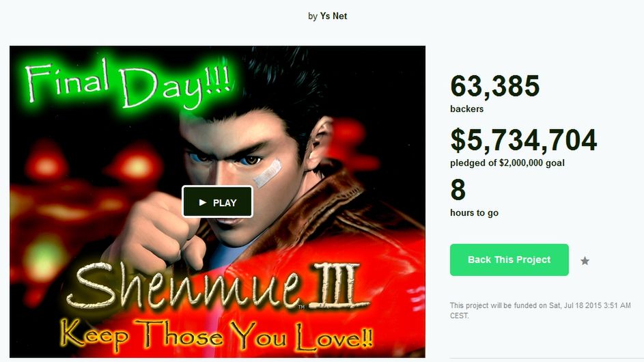This screenshot has width=644, height=362.
Task: Click the white play triangle icon
Action: (202, 202)
